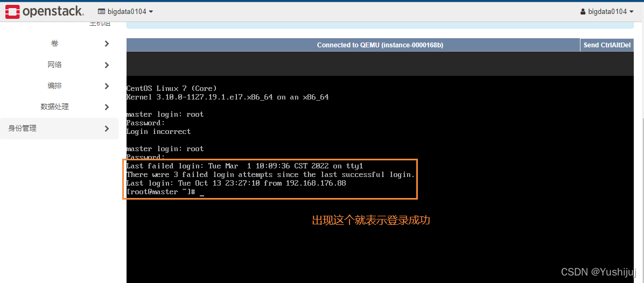Click the first 'master login: root' line
The height and width of the screenshot is (283, 644).
(x=165, y=115)
